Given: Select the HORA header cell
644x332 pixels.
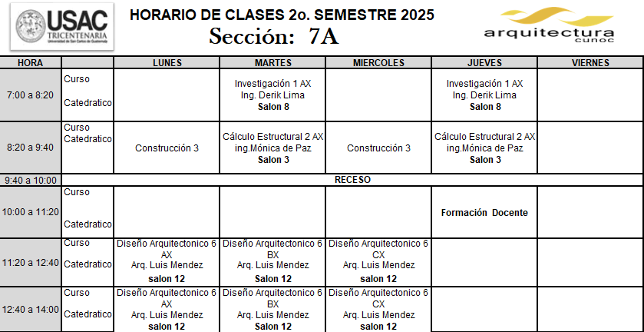Looking at the screenshot, I should (x=31, y=62).
